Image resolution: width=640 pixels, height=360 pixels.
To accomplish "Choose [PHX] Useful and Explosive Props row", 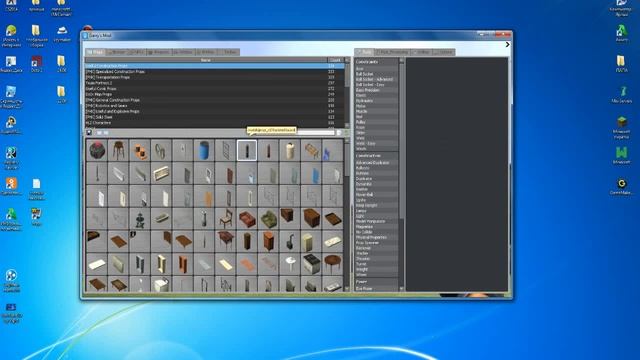I will click(x=214, y=111).
